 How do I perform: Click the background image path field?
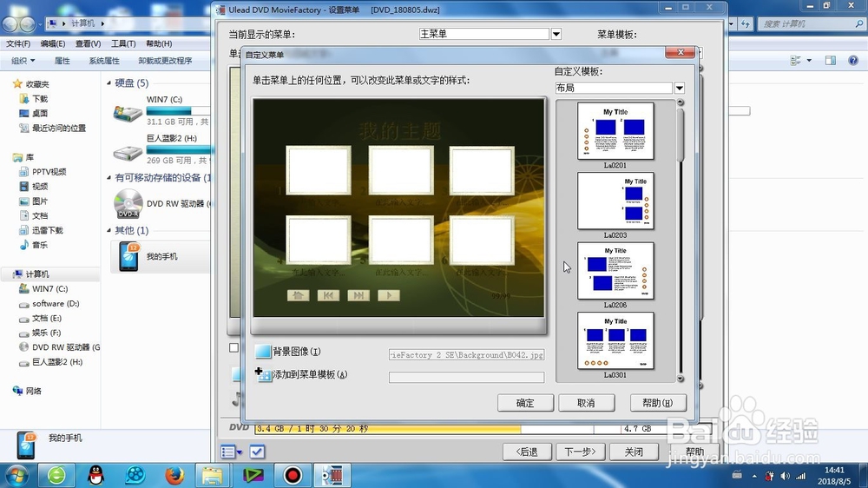[467, 354]
